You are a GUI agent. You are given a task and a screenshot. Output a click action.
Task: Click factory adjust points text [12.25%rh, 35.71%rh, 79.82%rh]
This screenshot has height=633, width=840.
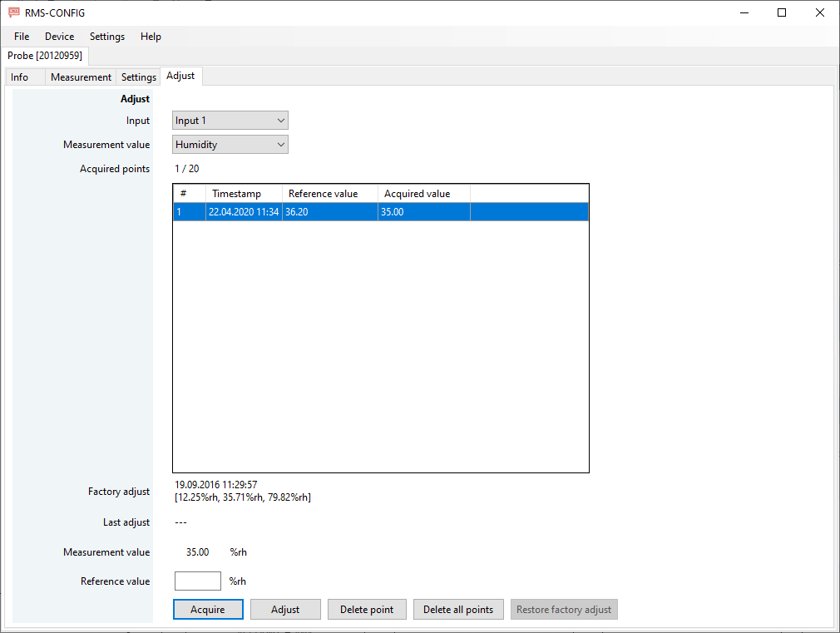click(x=243, y=497)
